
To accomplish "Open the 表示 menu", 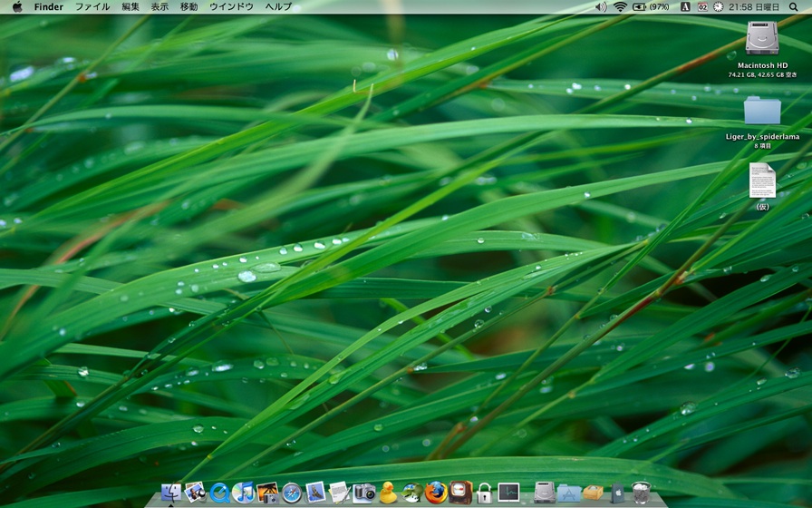I will (159, 6).
